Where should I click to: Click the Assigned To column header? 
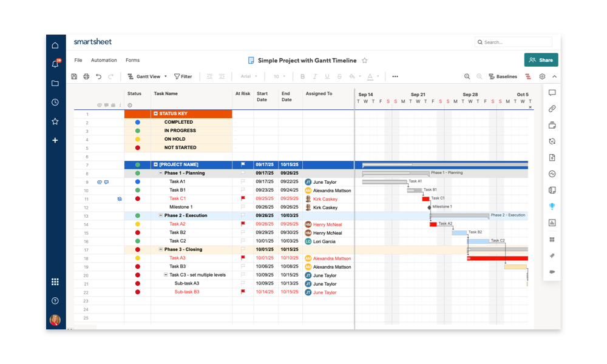pos(319,93)
